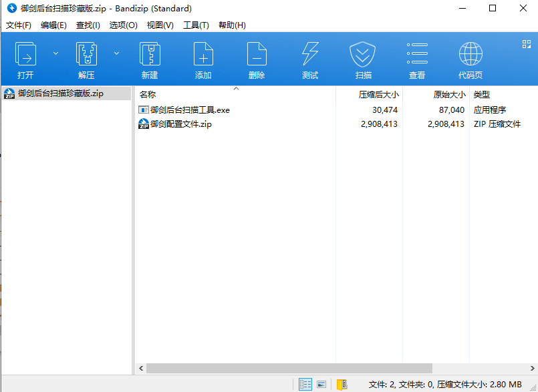Image resolution: width=538 pixels, height=392 pixels.
Task: Click the 新建 (New archive) toolbar icon
Action: [x=150, y=54]
